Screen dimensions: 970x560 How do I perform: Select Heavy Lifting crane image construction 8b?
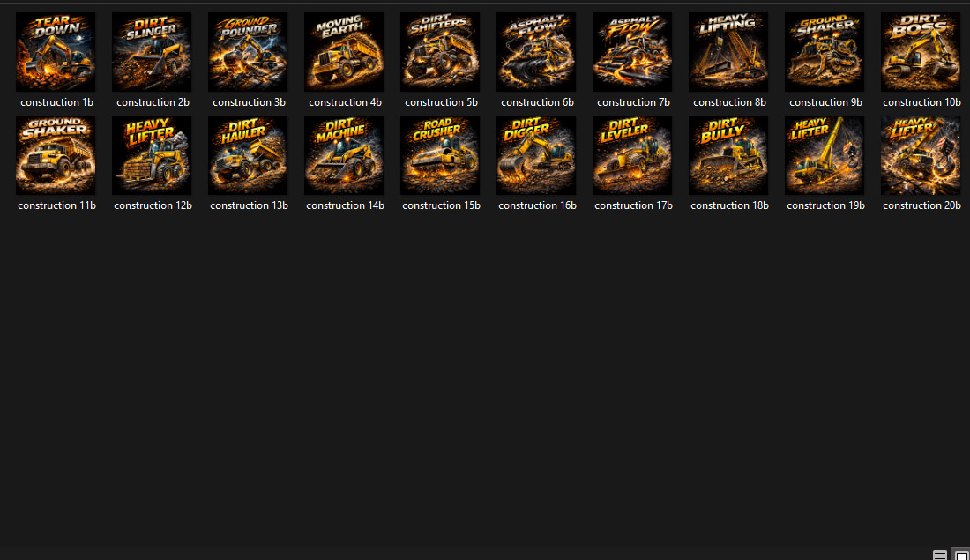[728, 52]
